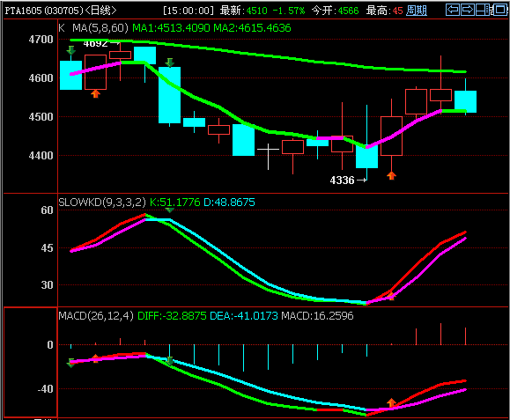Click the DIFF:-32.8875 value
Viewport: 510px width, 420px height.
[x=172, y=315]
